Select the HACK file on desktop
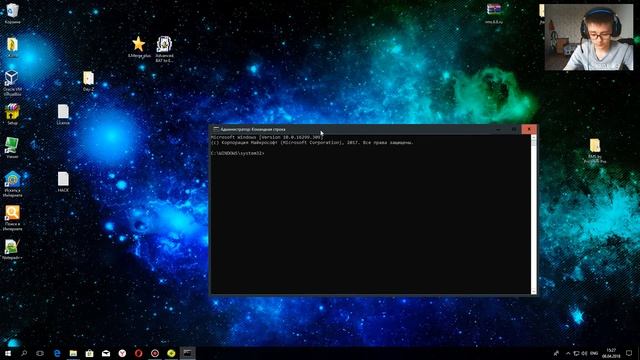Image resolution: width=640 pixels, height=360 pixels. point(63,182)
